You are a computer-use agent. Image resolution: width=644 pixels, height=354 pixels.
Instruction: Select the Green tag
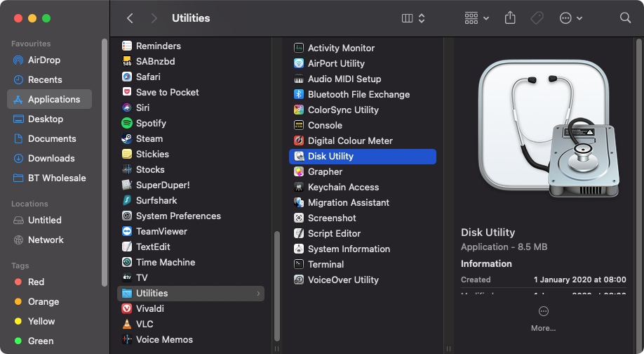point(49,341)
